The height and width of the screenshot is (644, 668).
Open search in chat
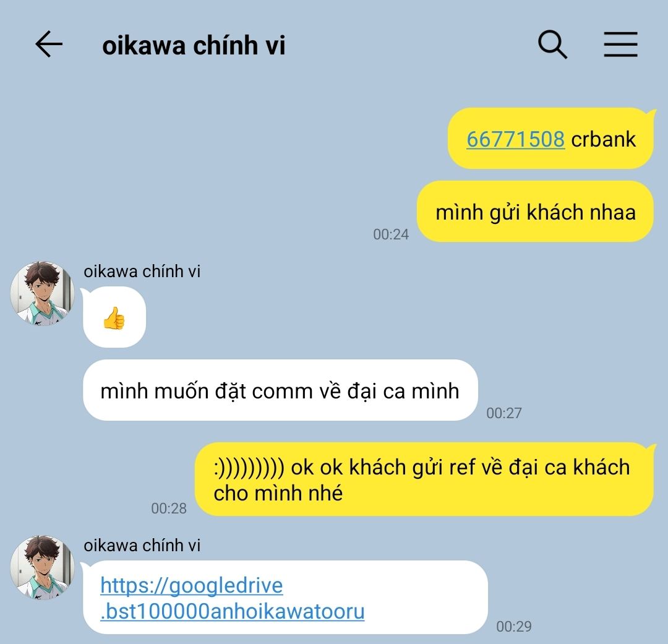pos(552,44)
